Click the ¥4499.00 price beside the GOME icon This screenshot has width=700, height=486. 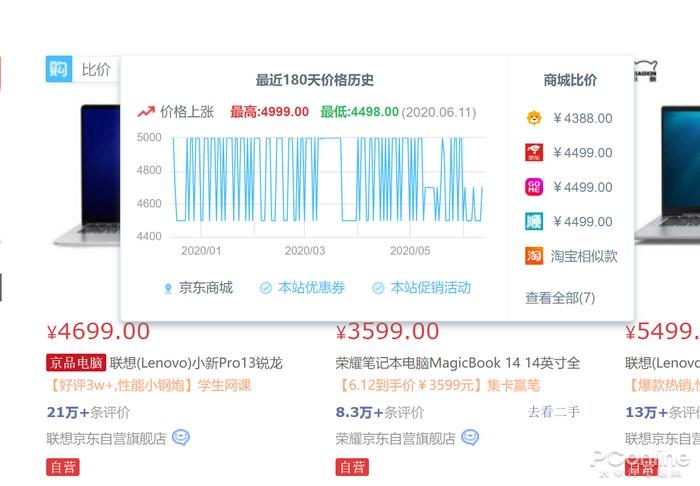583,187
